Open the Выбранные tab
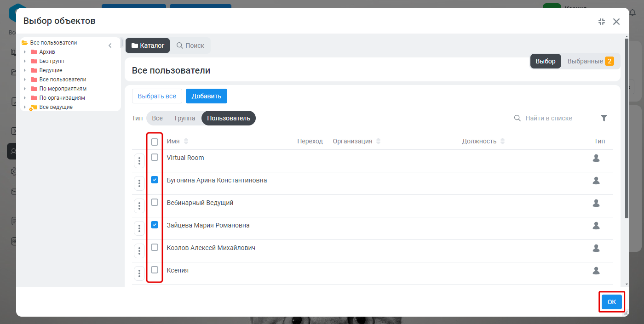The width and height of the screenshot is (644, 324). pyautogui.click(x=591, y=61)
